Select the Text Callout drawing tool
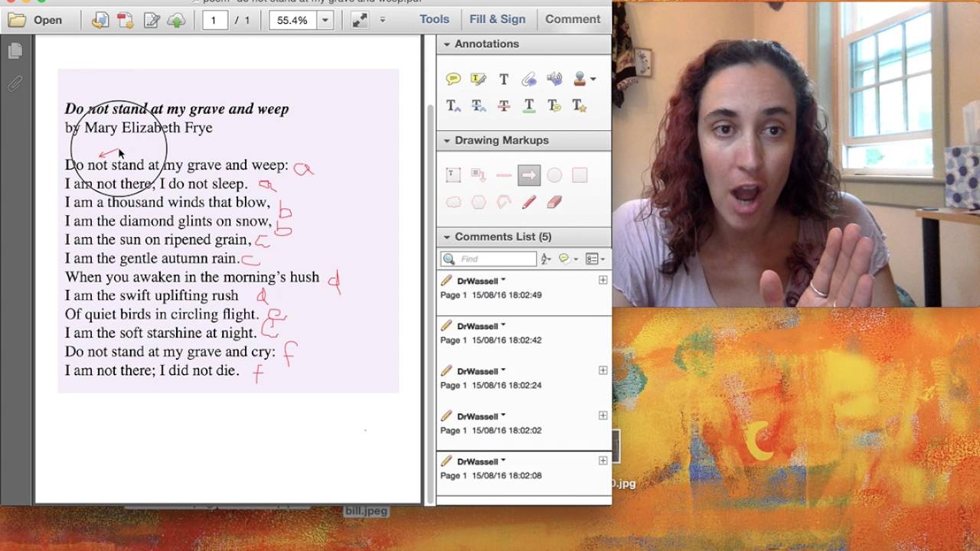Viewport: 980px width, 551px height. coord(479,175)
